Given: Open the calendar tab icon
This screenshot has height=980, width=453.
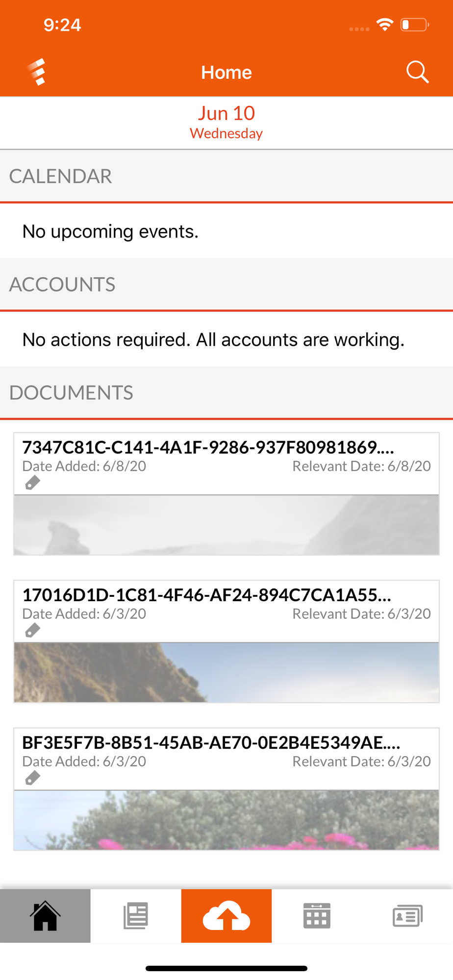Looking at the screenshot, I should pos(317,915).
